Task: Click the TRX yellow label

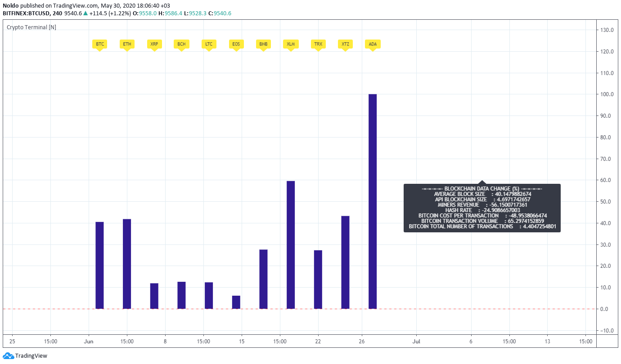Action: coord(318,44)
